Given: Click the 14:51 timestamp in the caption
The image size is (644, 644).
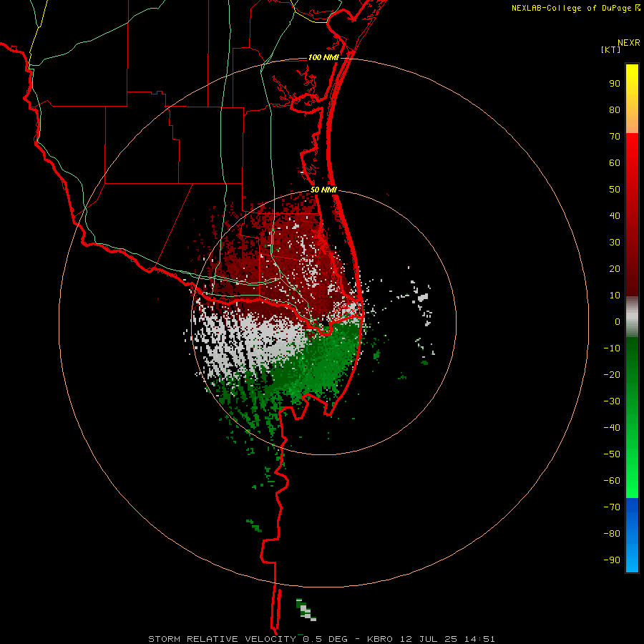Looking at the screenshot, I should [x=479, y=639].
